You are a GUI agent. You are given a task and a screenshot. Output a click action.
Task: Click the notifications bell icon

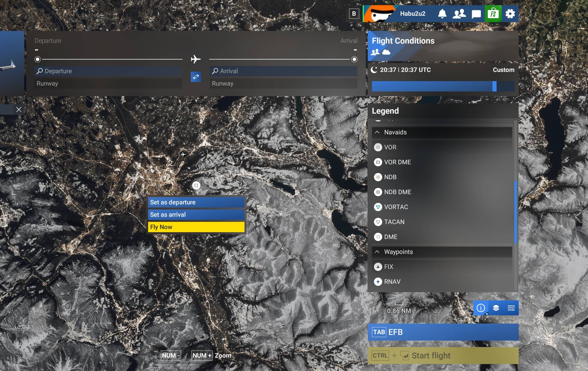(442, 14)
